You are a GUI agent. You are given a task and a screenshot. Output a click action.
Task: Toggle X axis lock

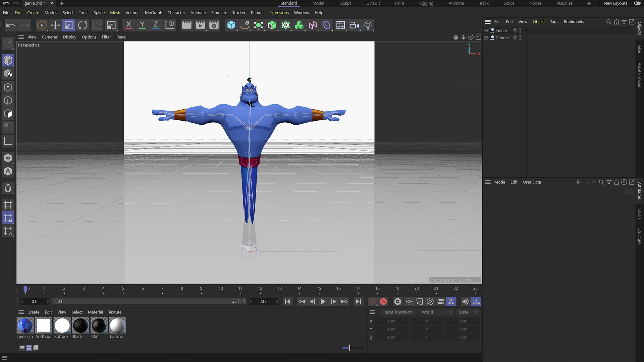pyautogui.click(x=128, y=25)
